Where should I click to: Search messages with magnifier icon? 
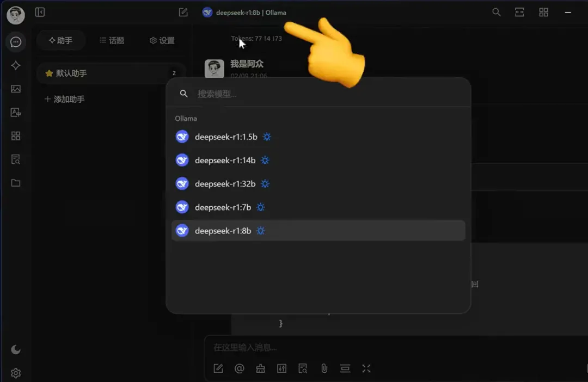[x=496, y=13]
